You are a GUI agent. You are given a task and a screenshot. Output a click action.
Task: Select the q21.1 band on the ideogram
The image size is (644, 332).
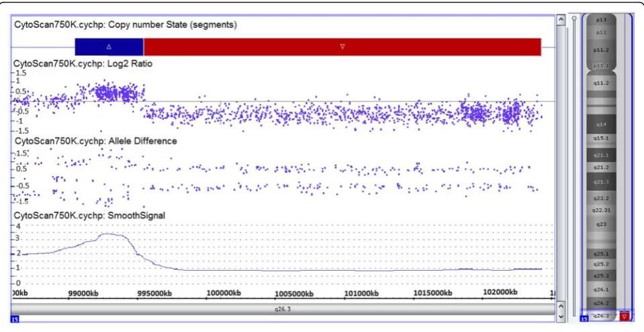point(601,155)
